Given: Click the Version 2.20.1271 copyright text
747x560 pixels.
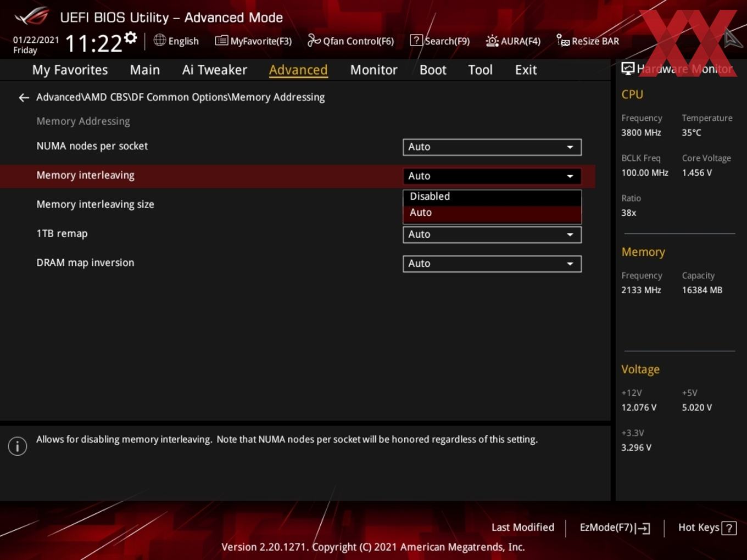Looking at the screenshot, I should point(373,547).
